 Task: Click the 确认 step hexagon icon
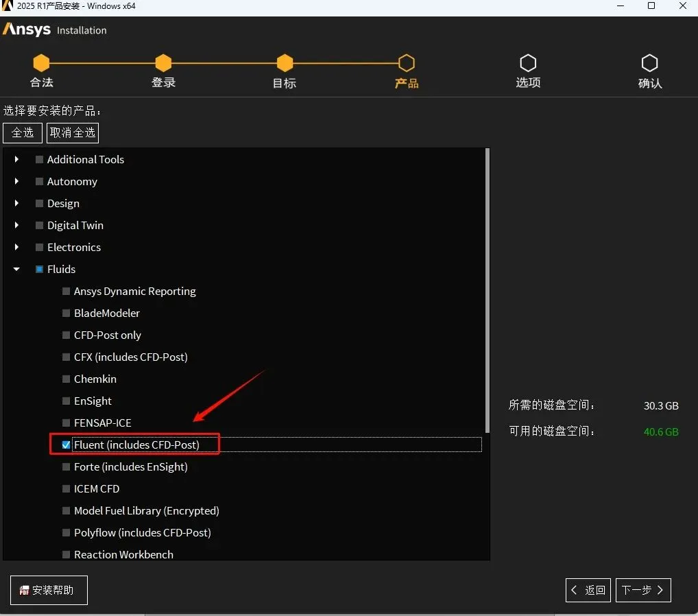649,63
